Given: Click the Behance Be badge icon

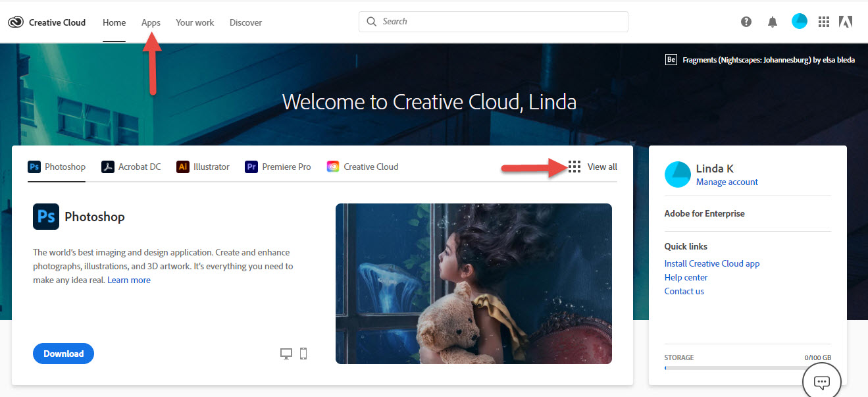Looking at the screenshot, I should (x=671, y=60).
